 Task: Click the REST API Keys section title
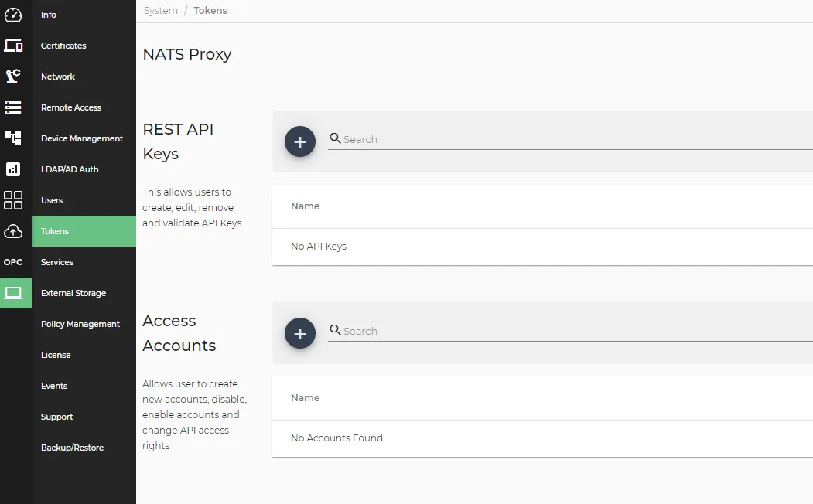pyautogui.click(x=178, y=141)
